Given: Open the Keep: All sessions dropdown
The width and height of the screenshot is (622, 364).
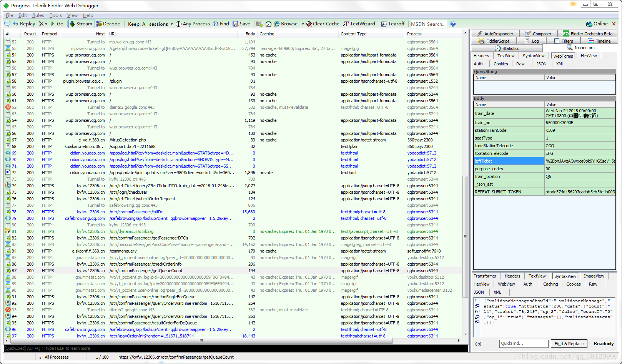Looking at the screenshot, I should tap(150, 24).
